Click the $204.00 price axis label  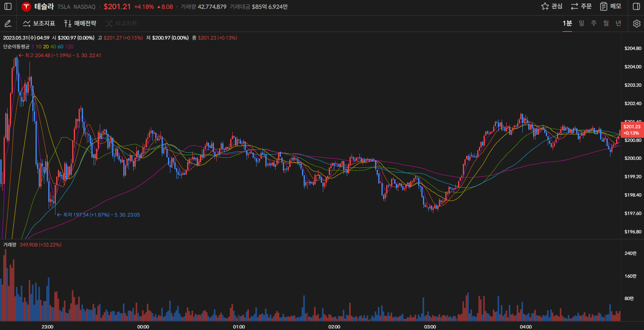[633, 67]
